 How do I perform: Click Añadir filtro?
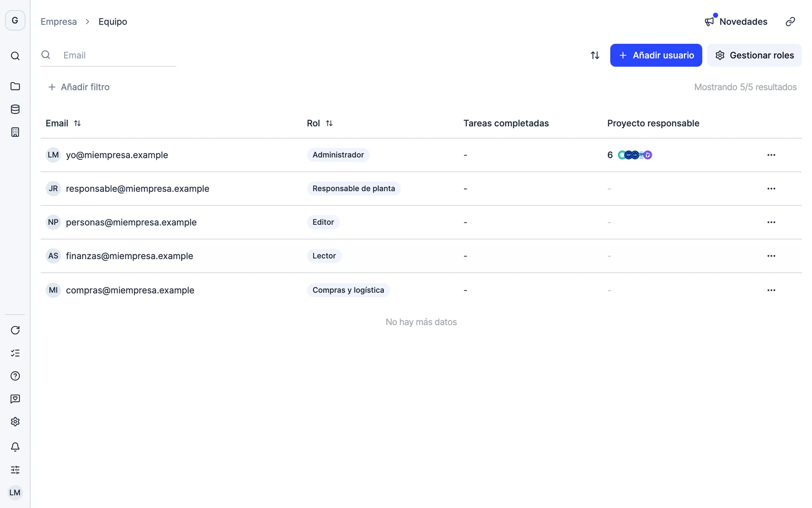(x=79, y=87)
